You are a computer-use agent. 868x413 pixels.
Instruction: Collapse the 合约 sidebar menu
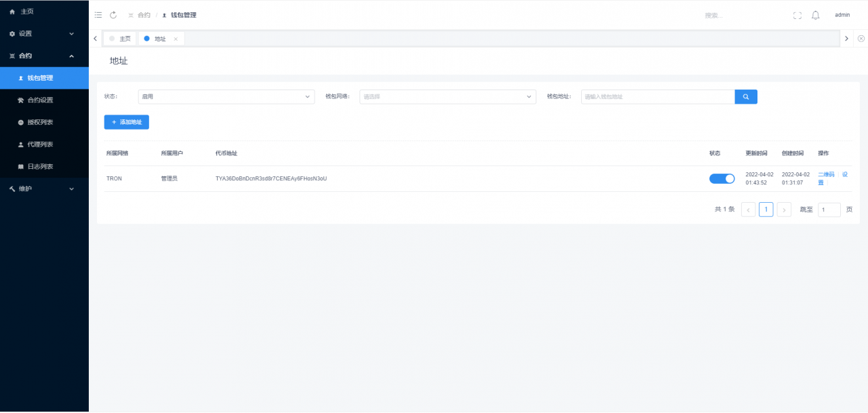tap(44, 56)
